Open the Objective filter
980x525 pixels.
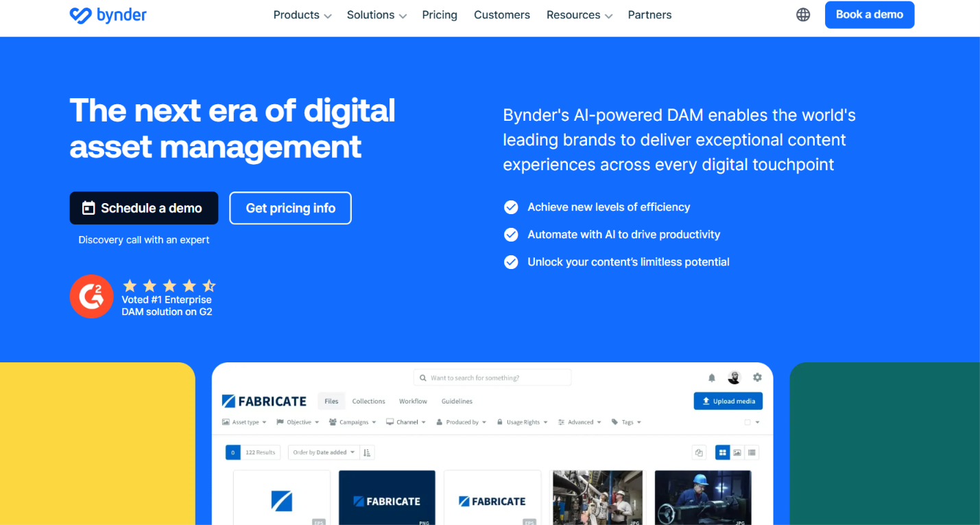pos(298,422)
